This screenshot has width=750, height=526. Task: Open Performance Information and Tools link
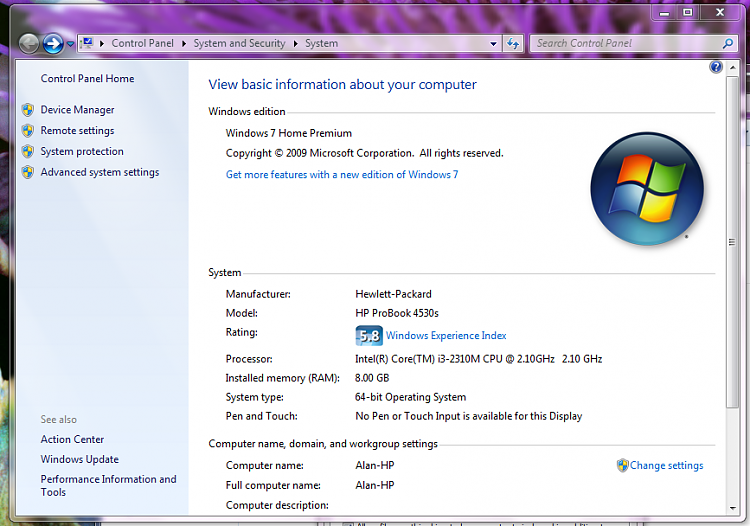[109, 485]
